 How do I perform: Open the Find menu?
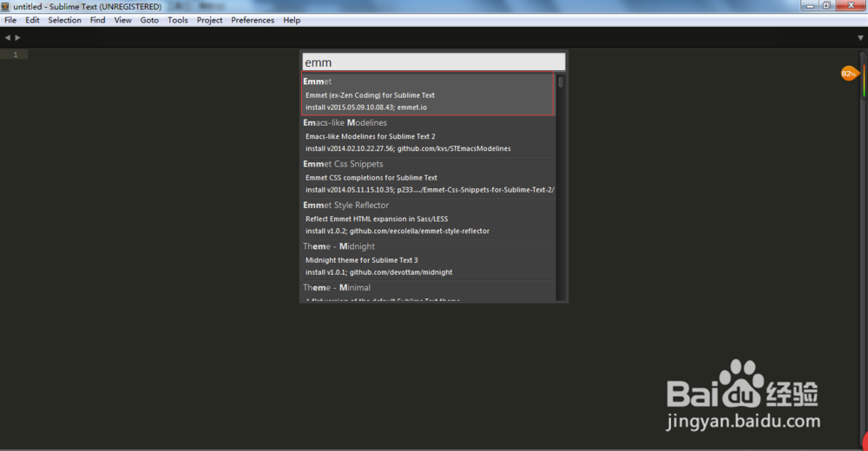pyautogui.click(x=97, y=20)
